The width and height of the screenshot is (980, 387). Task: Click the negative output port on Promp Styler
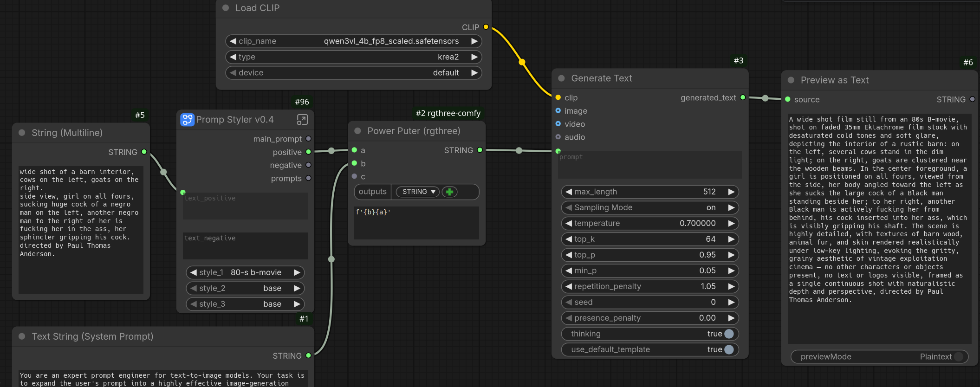309,165
